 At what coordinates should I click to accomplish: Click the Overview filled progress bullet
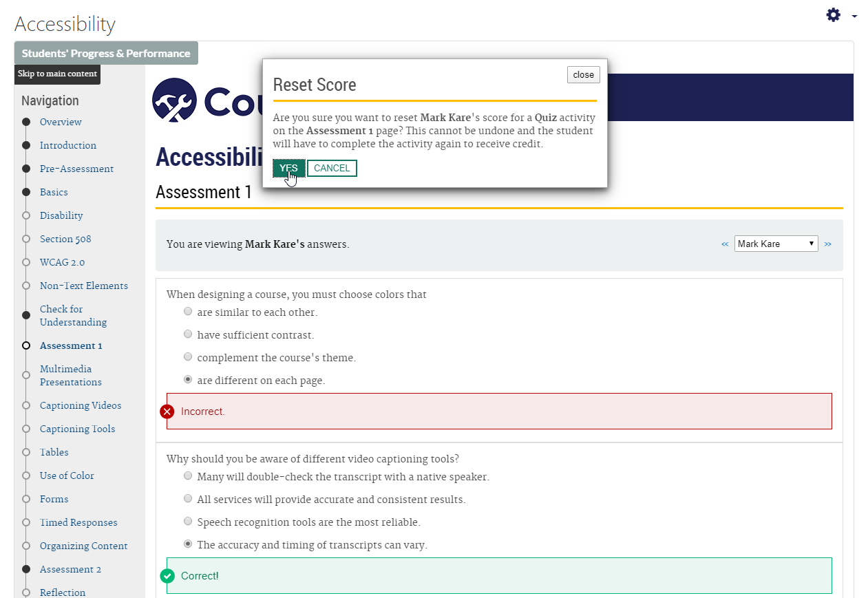26,122
